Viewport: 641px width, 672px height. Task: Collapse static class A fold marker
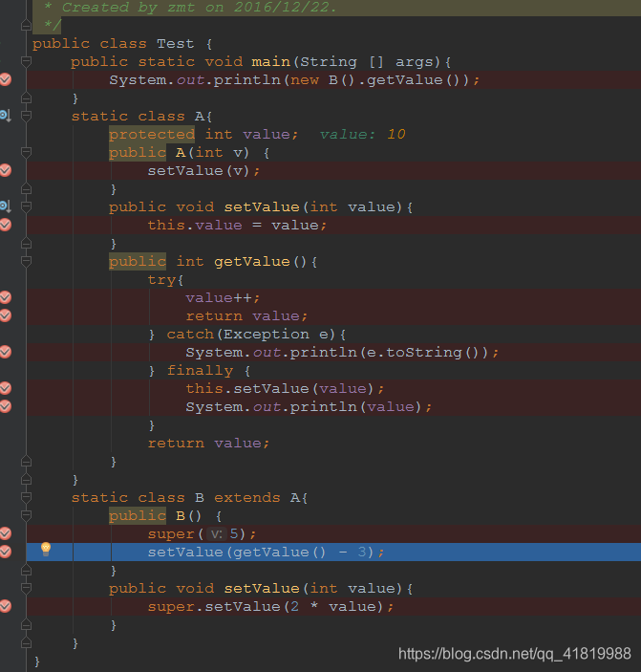click(26, 116)
